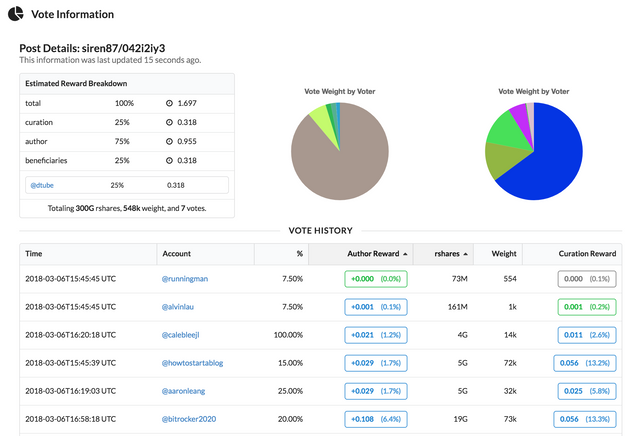Screen dimensions: 640x436
Task: Click @howtostartablog author reward +0.029 badge
Action: point(376,363)
